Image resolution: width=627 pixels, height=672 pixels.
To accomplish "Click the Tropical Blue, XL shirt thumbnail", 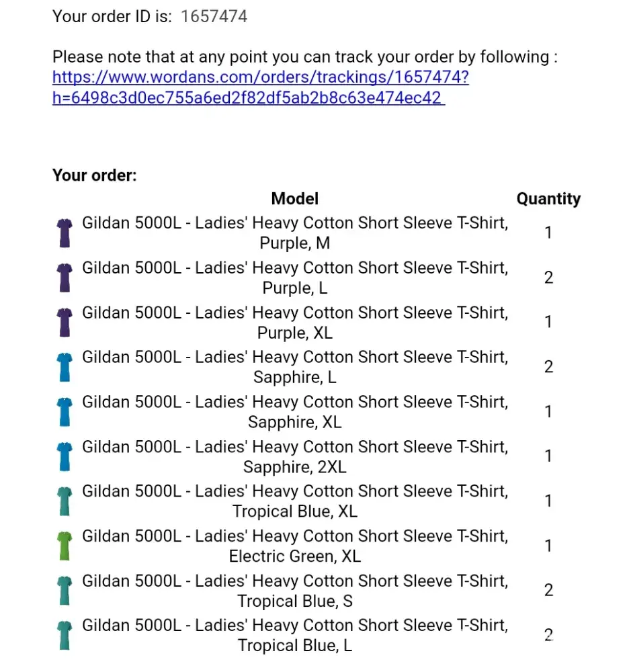I will tap(65, 501).
